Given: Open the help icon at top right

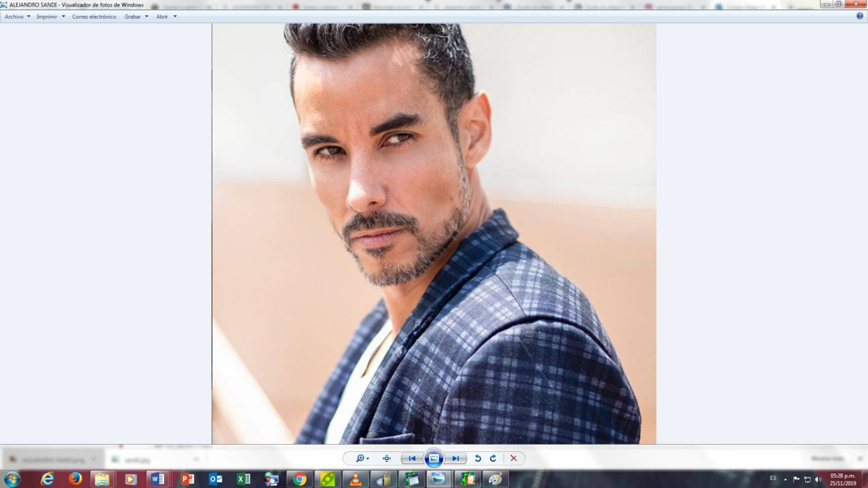Looking at the screenshot, I should 859,16.
